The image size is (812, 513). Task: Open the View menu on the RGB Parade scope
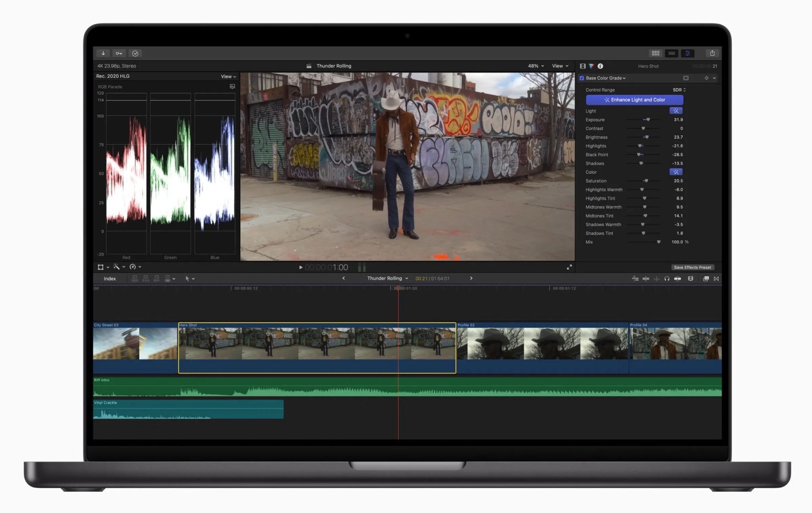coord(228,76)
